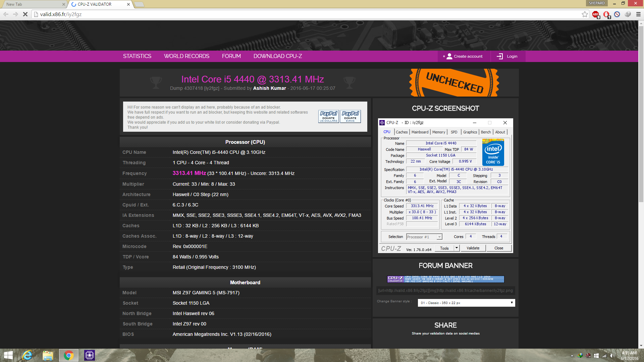Click the Processor #1 selection dropdown
Viewport: 644px width, 362px height.
[x=424, y=237]
